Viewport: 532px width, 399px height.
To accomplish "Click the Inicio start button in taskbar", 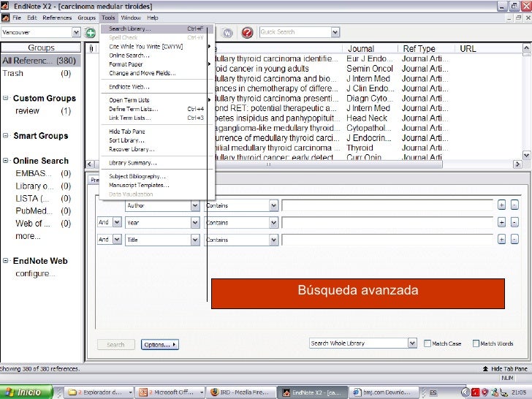I will point(23,392).
